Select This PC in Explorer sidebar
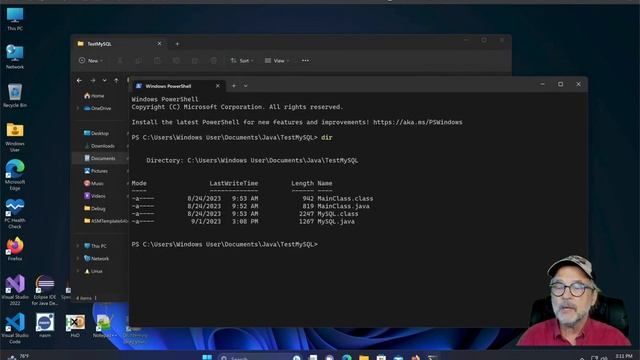Image resolution: width=640 pixels, height=360 pixels. tap(96, 246)
